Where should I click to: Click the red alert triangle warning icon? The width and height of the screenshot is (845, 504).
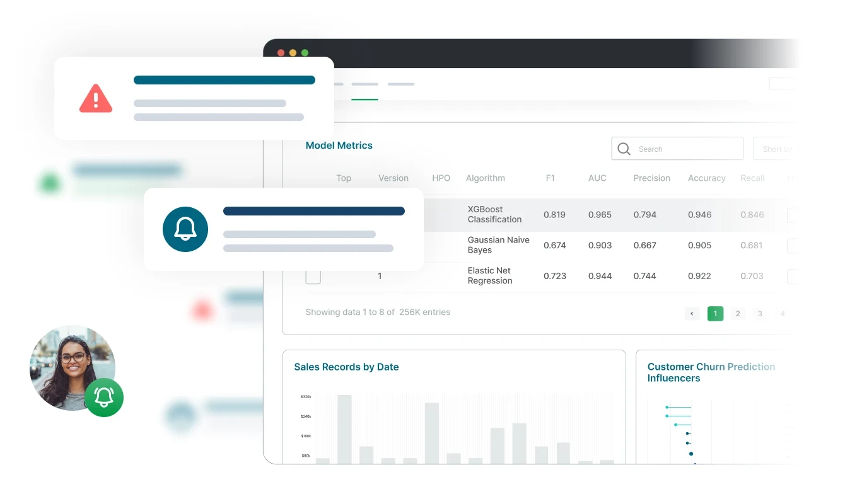click(95, 100)
